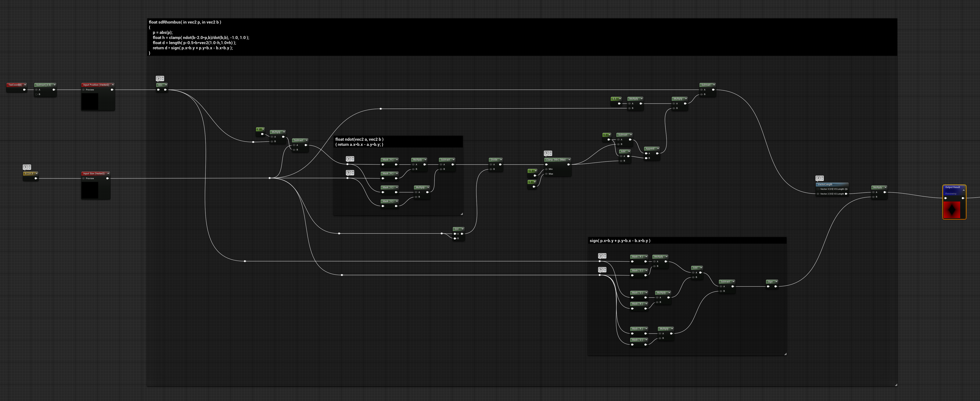Click the 'p' comment bubble above Abs node
The image size is (980, 401).
coord(160,78)
